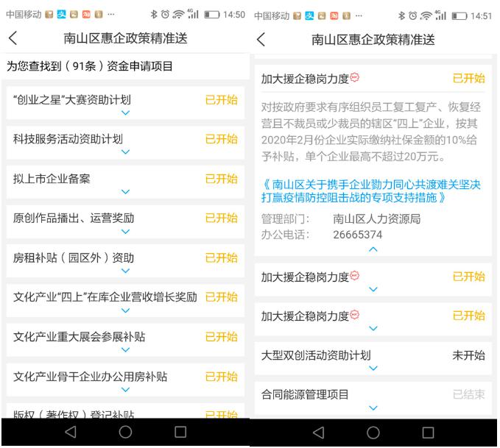
Task: Tap the Alipay notification icon in left status bar
Action: click(x=61, y=14)
